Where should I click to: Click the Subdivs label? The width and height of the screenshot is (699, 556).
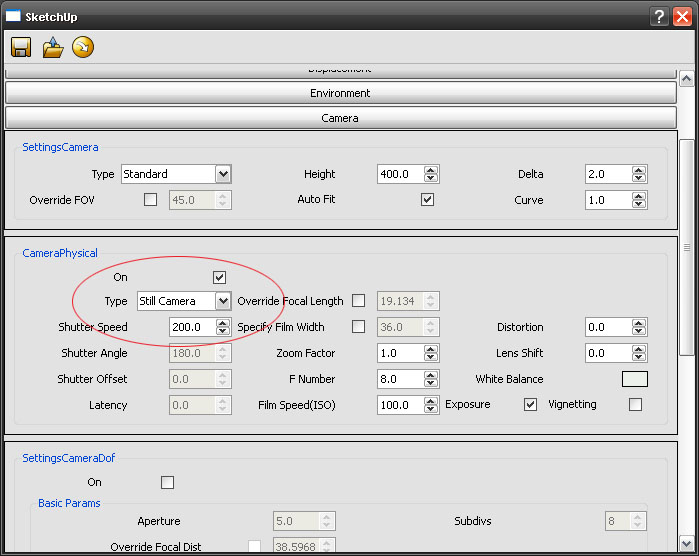(x=473, y=521)
